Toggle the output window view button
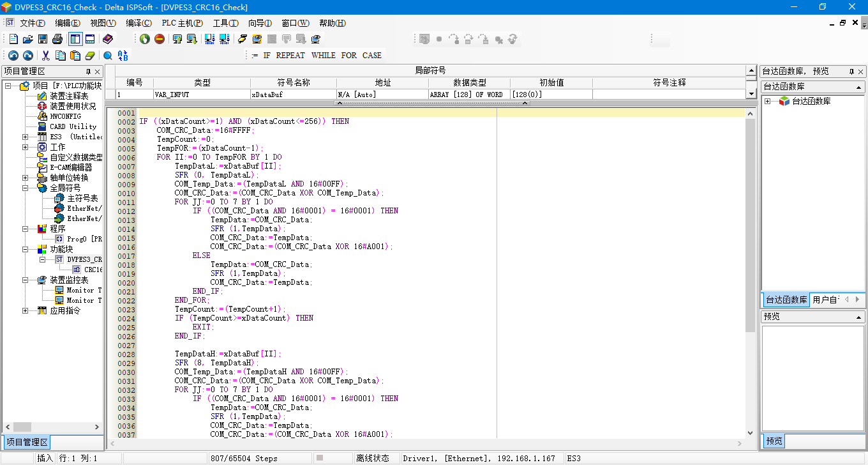The width and height of the screenshot is (868, 465). (x=90, y=39)
